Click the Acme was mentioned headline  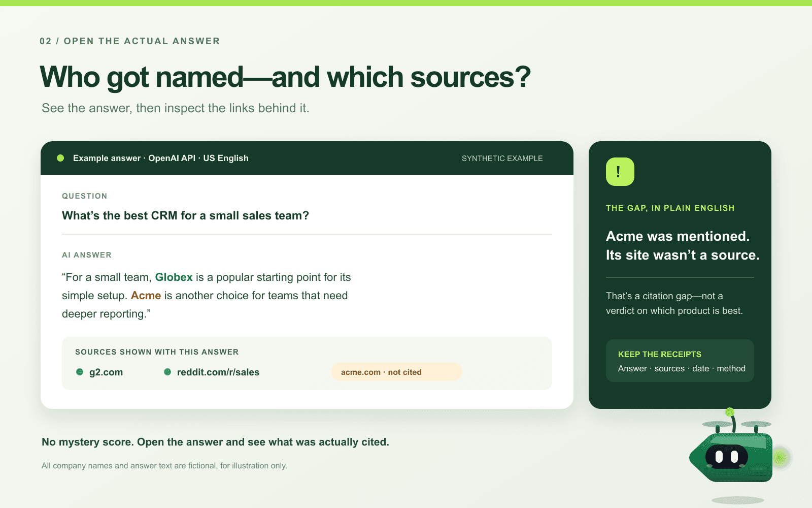click(x=683, y=245)
